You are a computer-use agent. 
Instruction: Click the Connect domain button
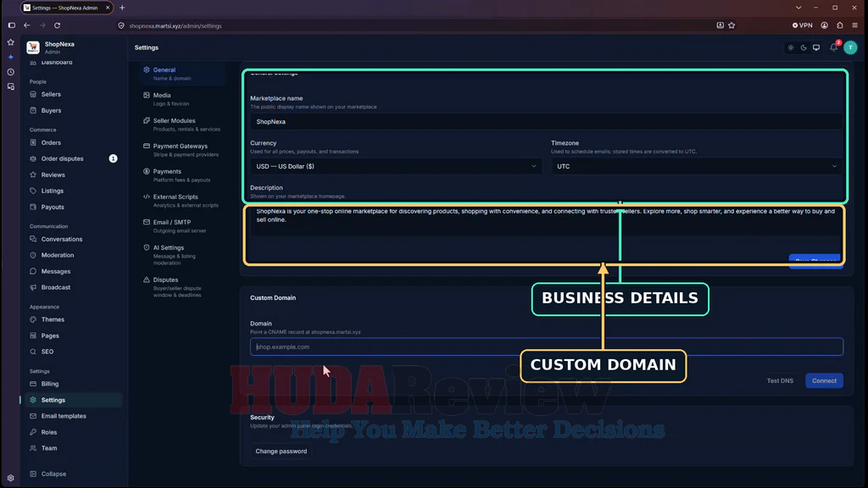tap(824, 380)
